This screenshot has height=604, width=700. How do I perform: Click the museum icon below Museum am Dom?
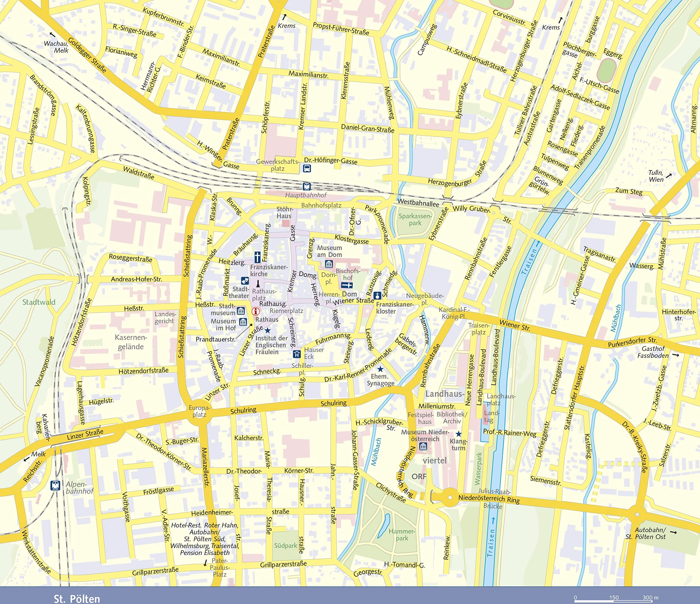[x=329, y=264]
